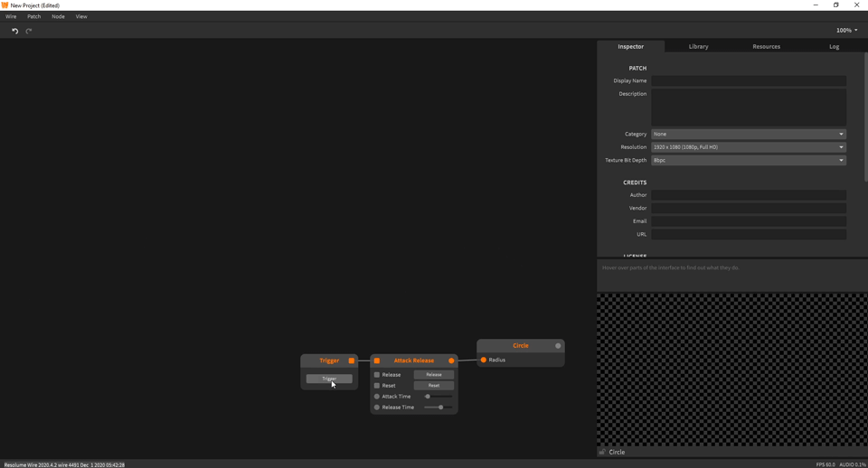Open the Node menu
868x468 pixels.
(x=58, y=16)
